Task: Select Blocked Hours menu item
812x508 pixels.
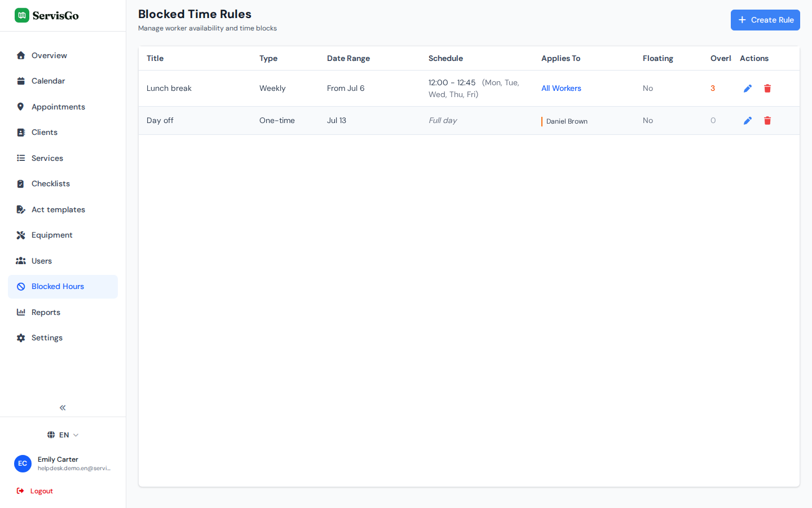Action: click(63, 287)
